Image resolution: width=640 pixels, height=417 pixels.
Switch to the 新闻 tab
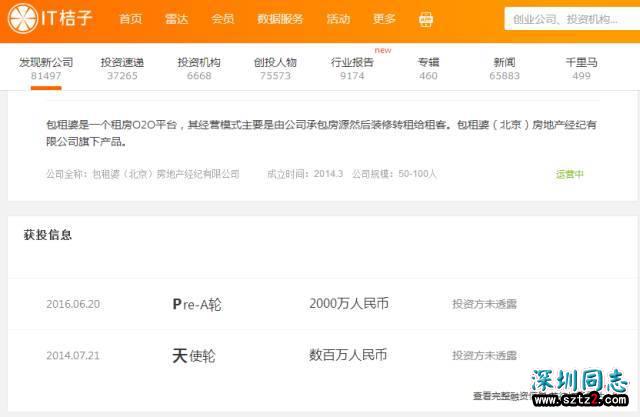(x=504, y=69)
